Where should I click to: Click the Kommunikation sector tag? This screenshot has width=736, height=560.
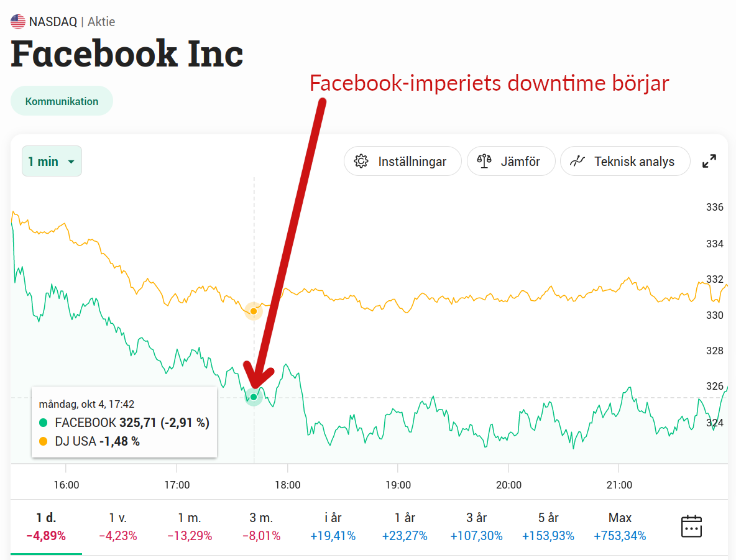click(x=62, y=101)
